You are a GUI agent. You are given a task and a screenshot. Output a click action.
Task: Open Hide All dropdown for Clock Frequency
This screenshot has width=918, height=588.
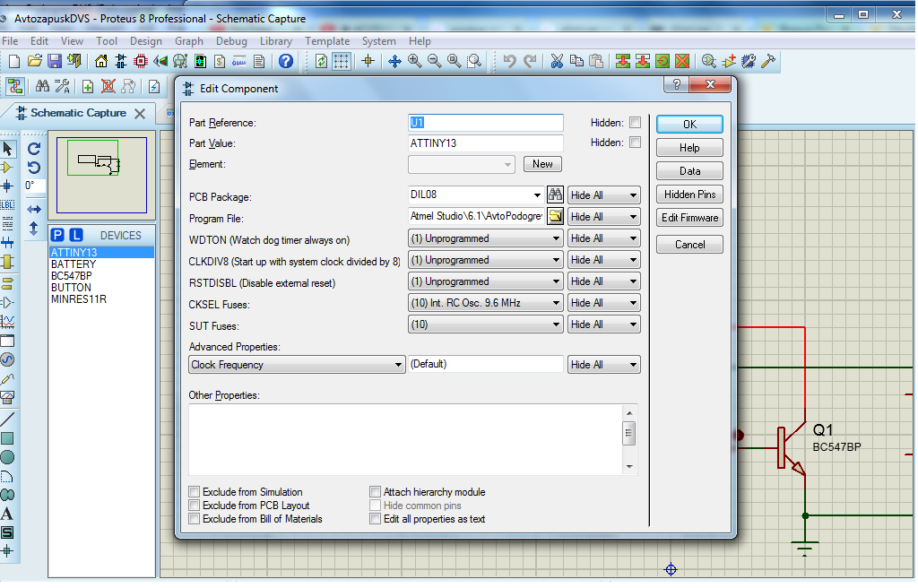pyautogui.click(x=603, y=364)
